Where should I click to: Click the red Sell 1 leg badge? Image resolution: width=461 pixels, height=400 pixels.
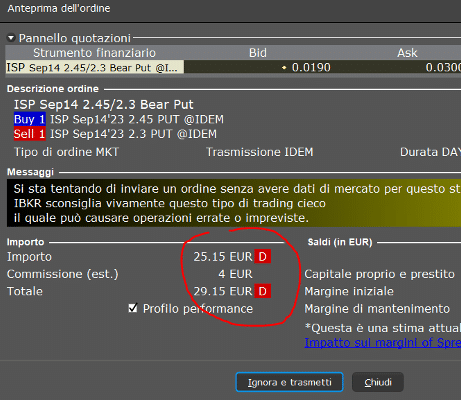click(29, 134)
